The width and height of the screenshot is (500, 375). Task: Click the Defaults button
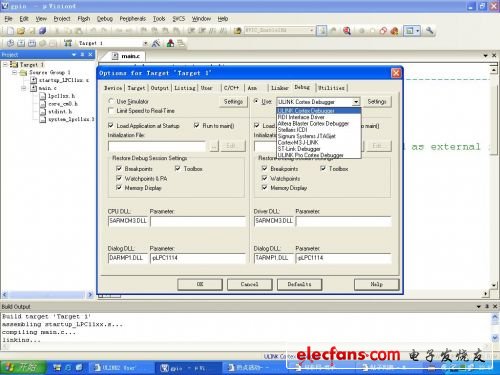click(x=299, y=284)
